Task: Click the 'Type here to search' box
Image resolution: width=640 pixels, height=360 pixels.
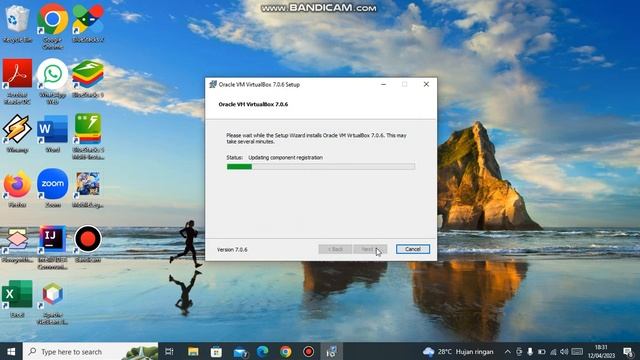Action: pyautogui.click(x=91, y=351)
